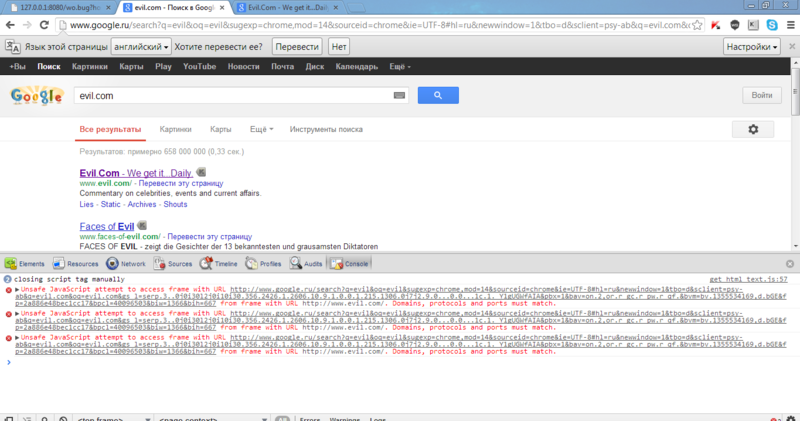
Task: Close the DevTools panel
Action: pos(790,264)
